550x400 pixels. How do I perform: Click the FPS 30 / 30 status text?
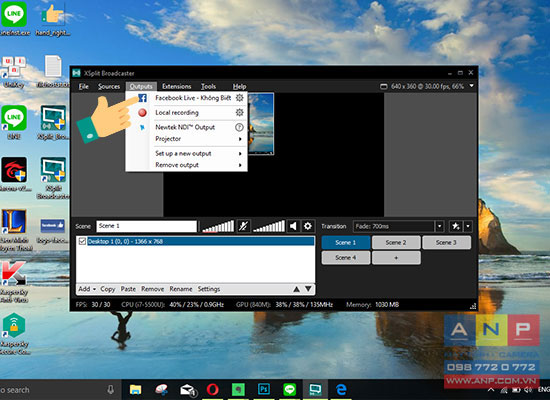[x=93, y=305]
